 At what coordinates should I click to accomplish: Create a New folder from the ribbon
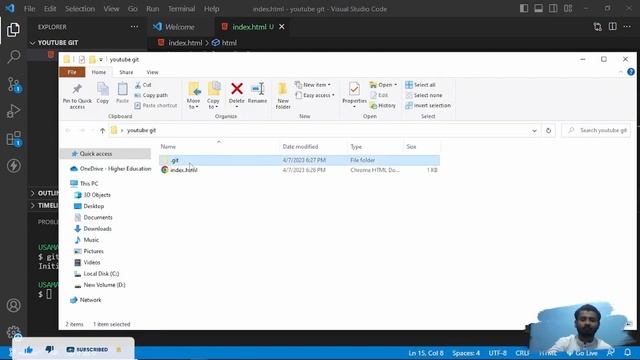click(x=283, y=96)
